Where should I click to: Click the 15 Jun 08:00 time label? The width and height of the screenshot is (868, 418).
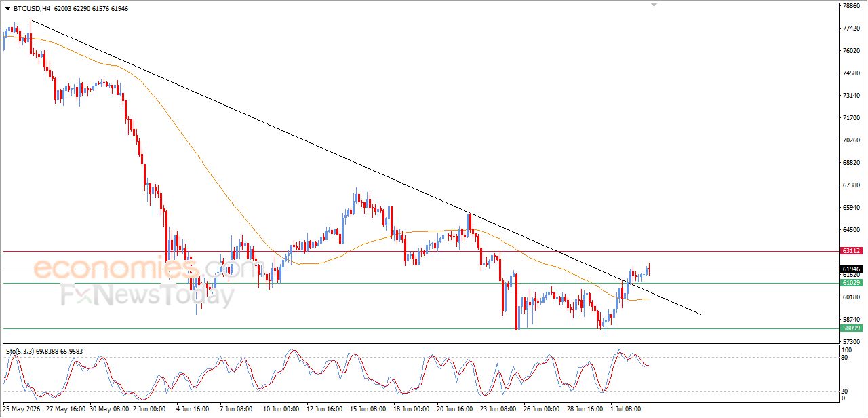coord(368,410)
